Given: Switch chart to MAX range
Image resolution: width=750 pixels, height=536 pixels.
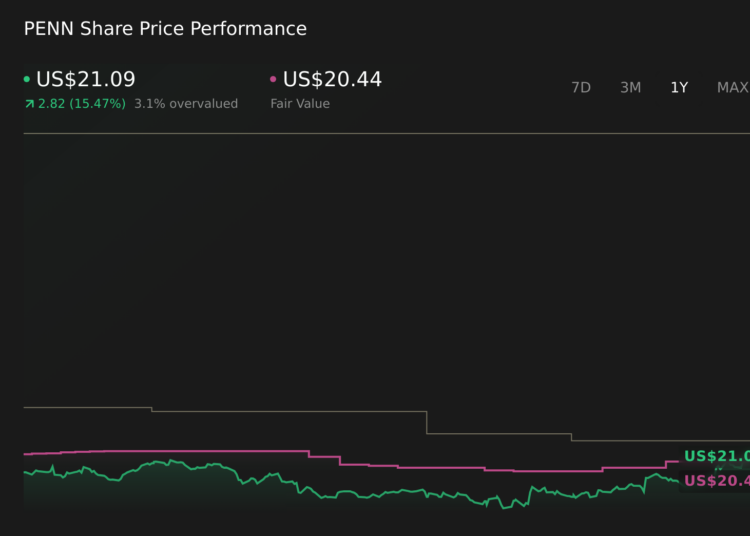Looking at the screenshot, I should point(733,88).
